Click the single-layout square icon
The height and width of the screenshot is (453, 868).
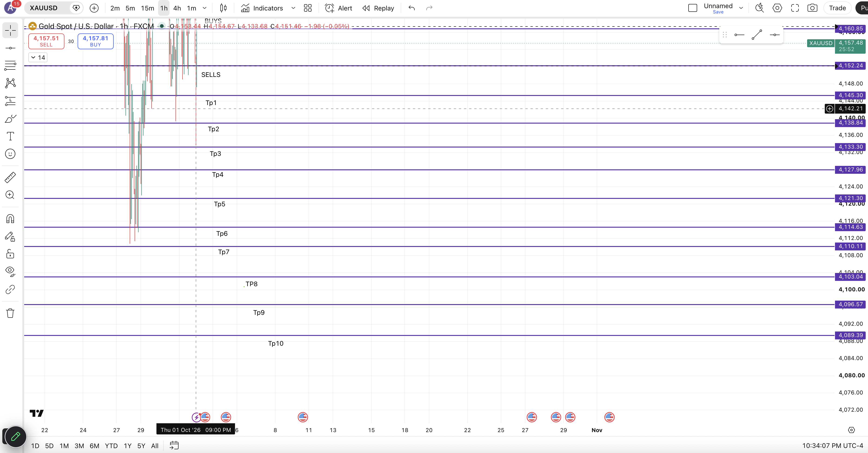[x=692, y=8]
